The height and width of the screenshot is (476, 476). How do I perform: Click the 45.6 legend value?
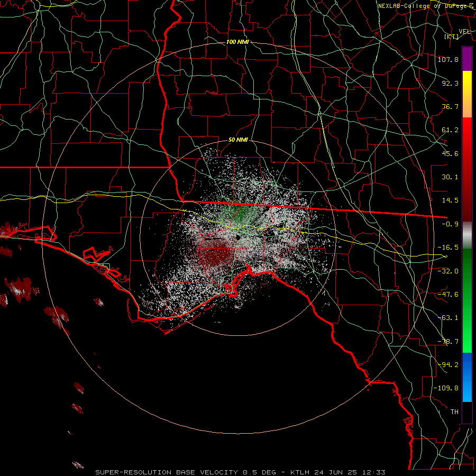tap(450, 153)
